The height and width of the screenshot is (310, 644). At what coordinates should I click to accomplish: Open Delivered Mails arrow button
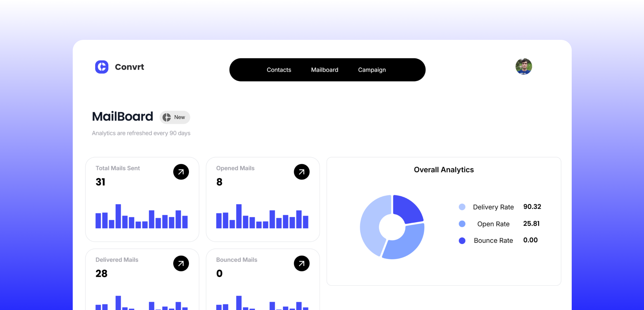pos(181,263)
